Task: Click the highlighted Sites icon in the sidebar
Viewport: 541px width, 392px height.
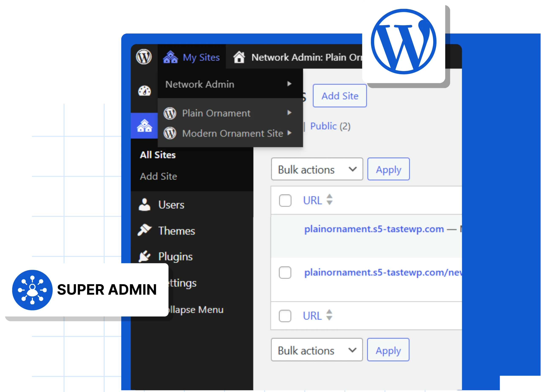Action: tap(144, 126)
